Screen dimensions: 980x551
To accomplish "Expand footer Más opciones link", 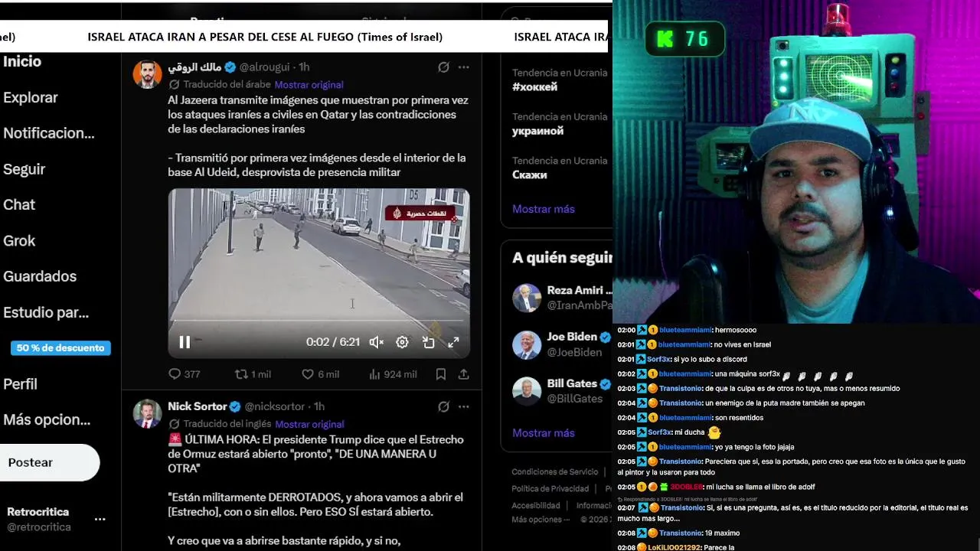I will click(x=540, y=520).
